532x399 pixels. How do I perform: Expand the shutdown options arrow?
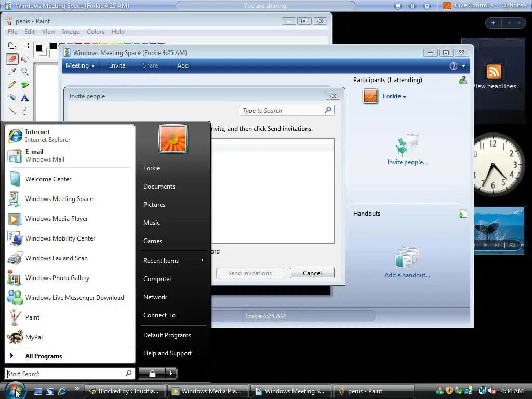171,374
